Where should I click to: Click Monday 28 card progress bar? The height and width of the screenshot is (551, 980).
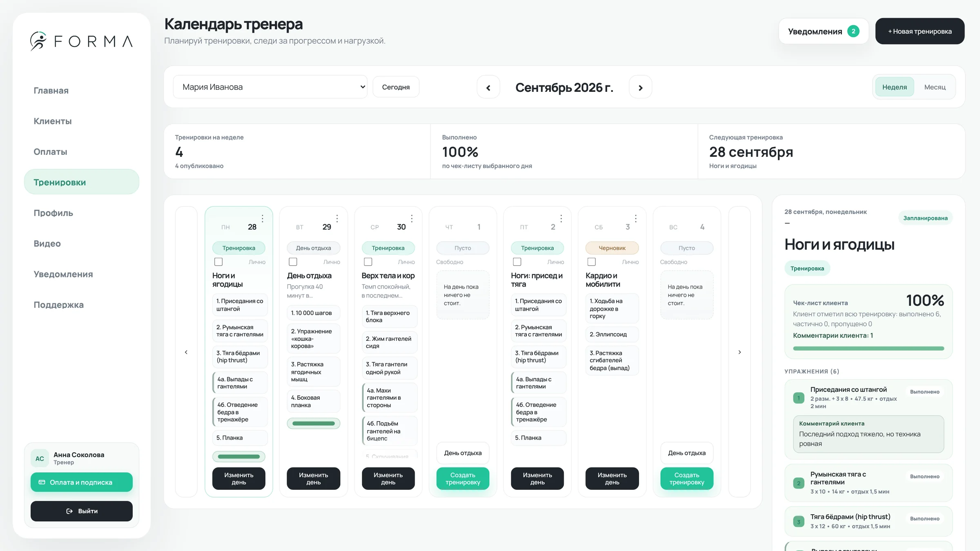pyautogui.click(x=239, y=456)
